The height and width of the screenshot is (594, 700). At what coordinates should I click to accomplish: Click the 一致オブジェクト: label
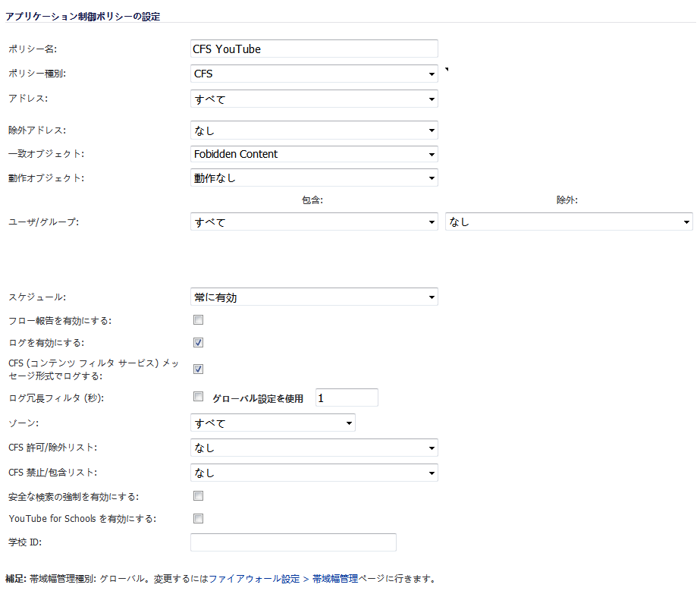tap(46, 154)
